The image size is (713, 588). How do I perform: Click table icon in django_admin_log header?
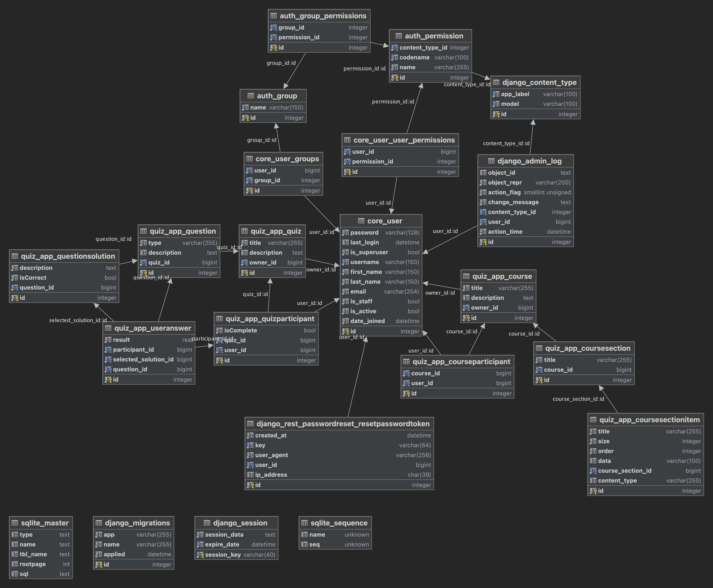491,161
